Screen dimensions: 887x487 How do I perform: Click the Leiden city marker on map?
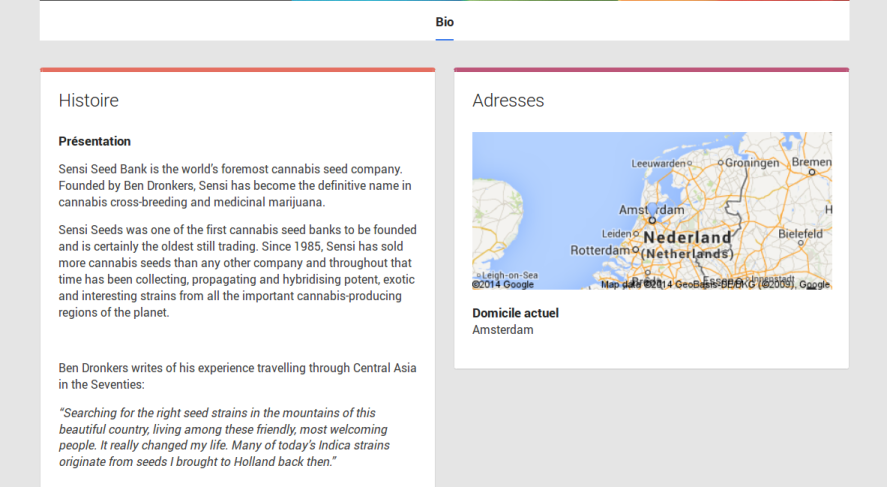[x=636, y=234]
